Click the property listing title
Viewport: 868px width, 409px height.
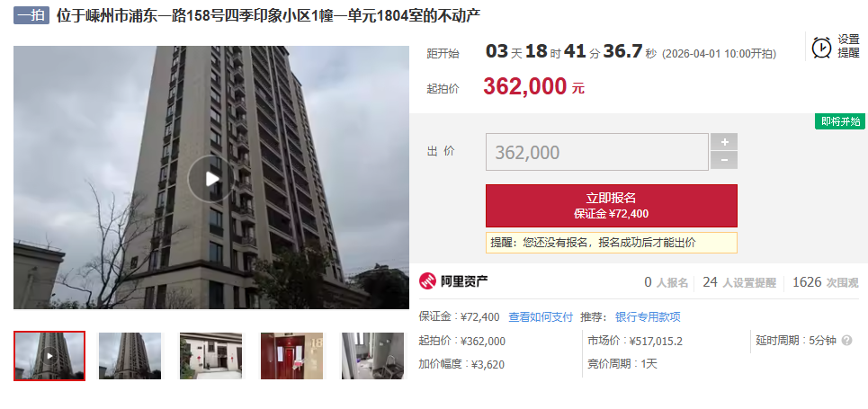(x=268, y=15)
